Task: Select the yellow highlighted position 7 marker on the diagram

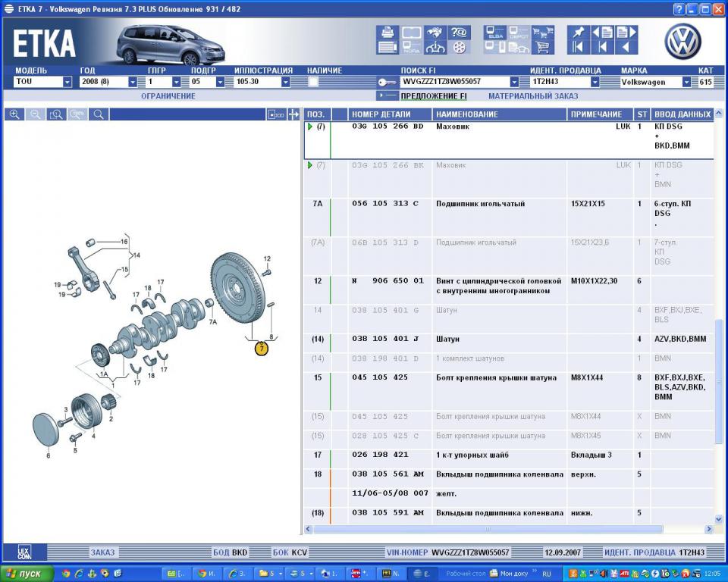Action: tap(262, 348)
